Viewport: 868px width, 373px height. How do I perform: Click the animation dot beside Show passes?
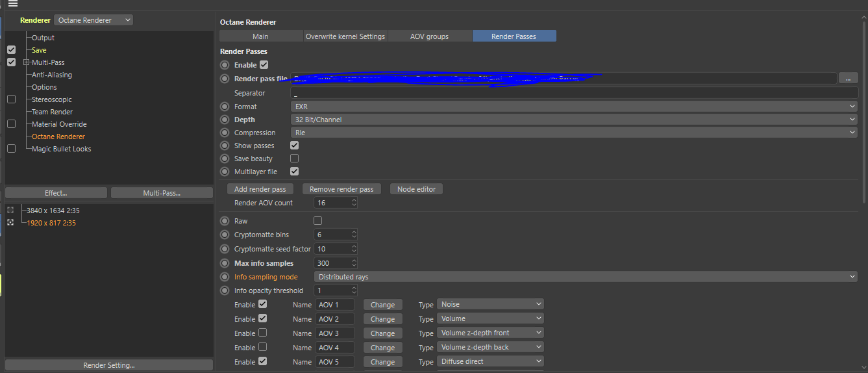pyautogui.click(x=225, y=146)
